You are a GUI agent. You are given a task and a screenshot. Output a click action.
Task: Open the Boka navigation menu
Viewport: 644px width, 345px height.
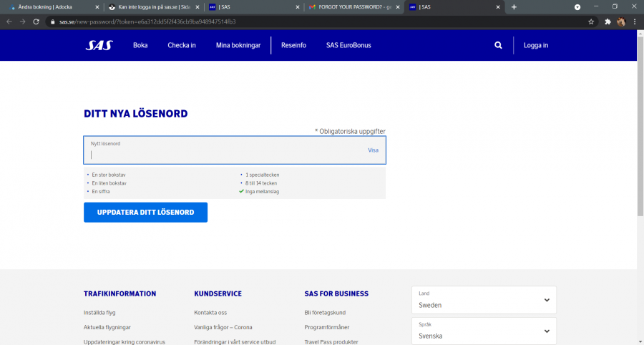click(x=140, y=45)
